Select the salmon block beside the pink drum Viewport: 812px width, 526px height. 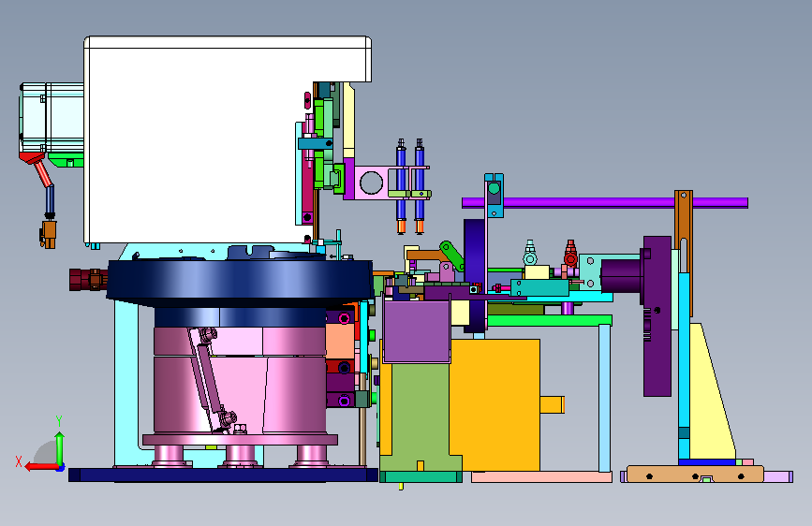click(x=340, y=342)
